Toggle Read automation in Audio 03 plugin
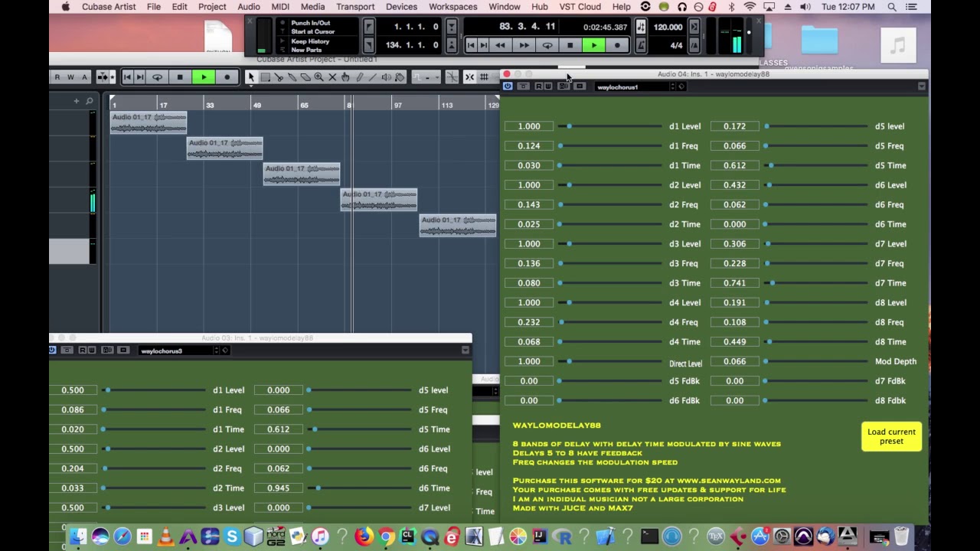This screenshot has width=980, height=551. (83, 350)
